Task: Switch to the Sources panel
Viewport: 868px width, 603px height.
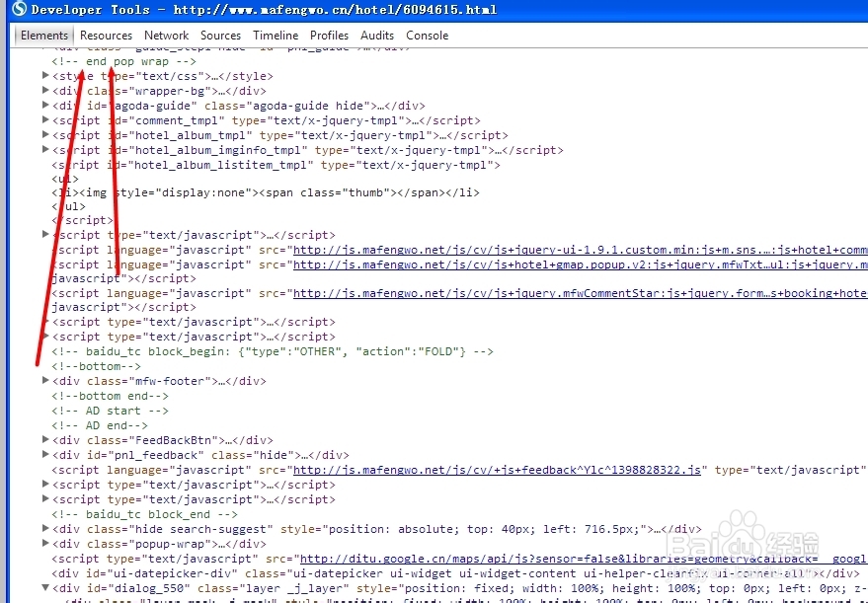Action: point(220,36)
